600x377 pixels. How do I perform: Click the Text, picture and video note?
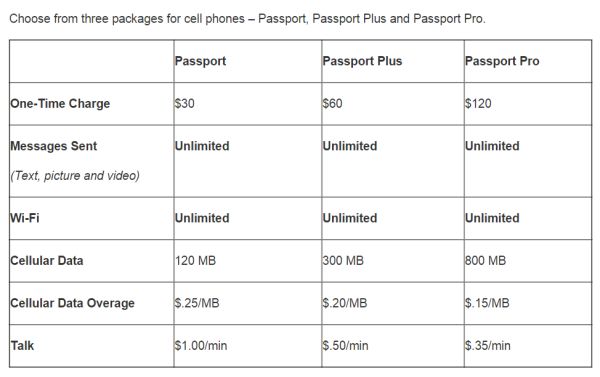coord(75,176)
